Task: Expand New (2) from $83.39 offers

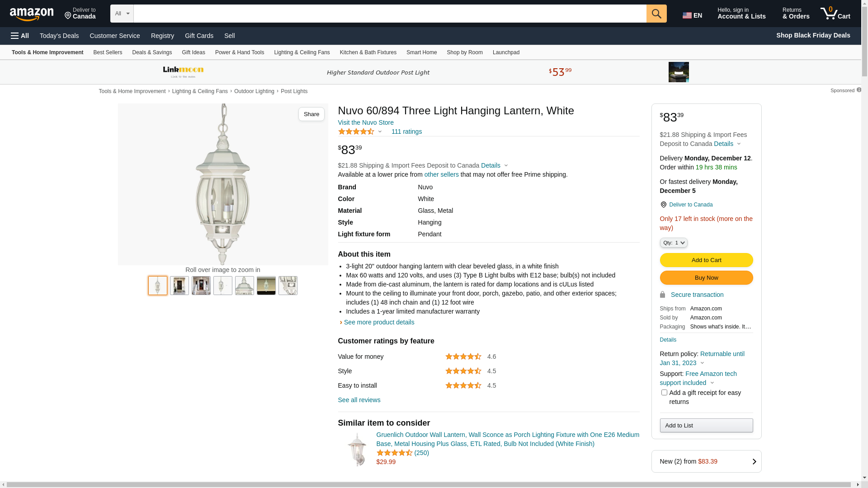Action: point(706,461)
